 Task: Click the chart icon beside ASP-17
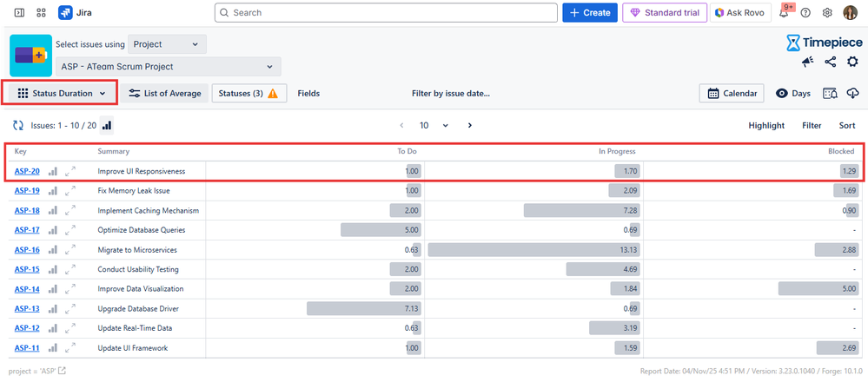click(x=54, y=230)
